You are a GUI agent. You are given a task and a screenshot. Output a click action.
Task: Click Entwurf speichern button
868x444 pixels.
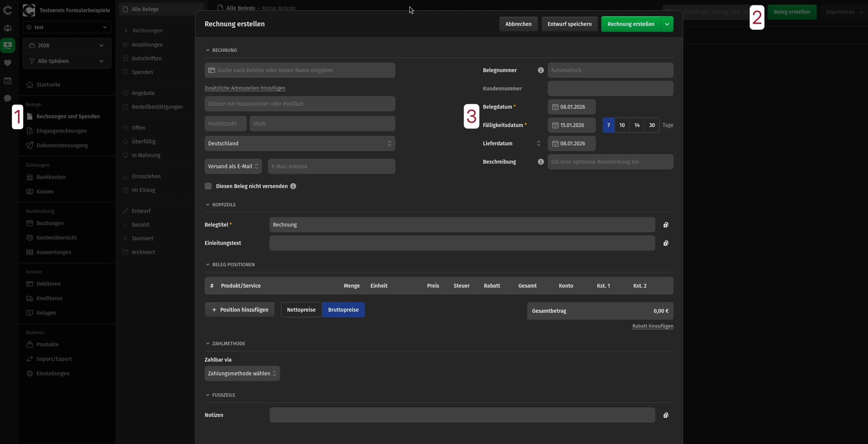tap(570, 24)
